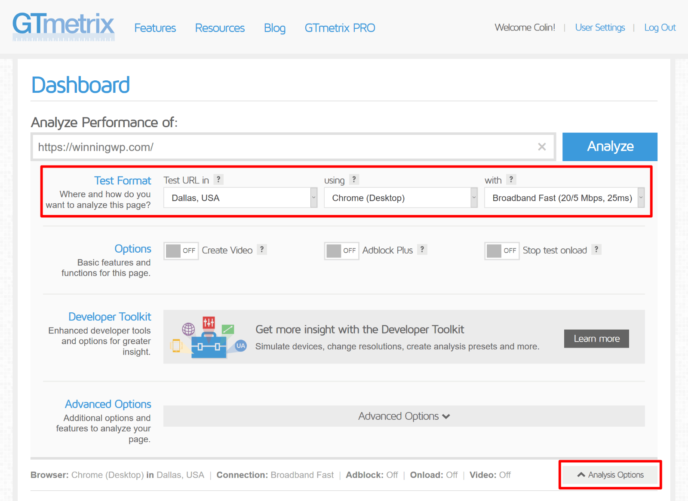Clear the URL field with the X icon
Screen dimensions: 688x501
[x=542, y=147]
